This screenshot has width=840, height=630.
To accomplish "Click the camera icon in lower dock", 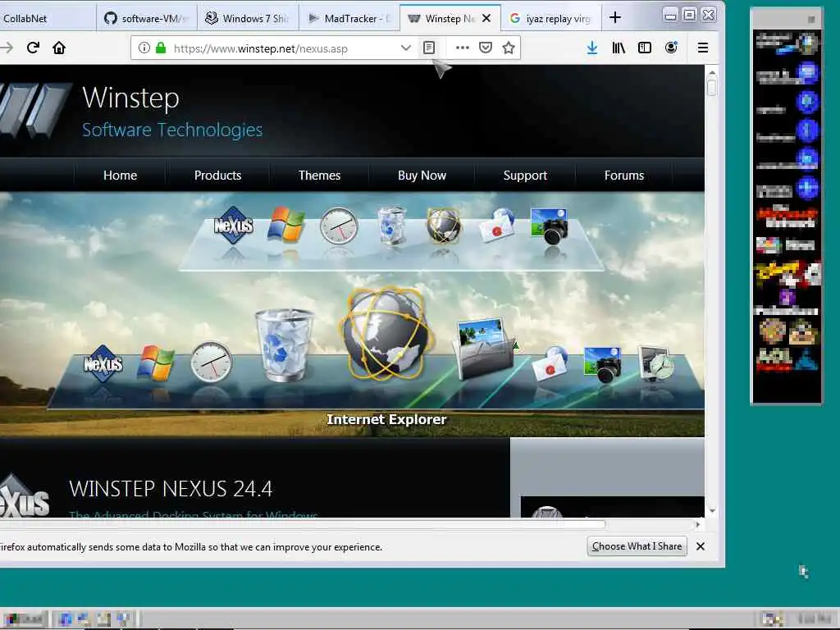I will 603,364.
